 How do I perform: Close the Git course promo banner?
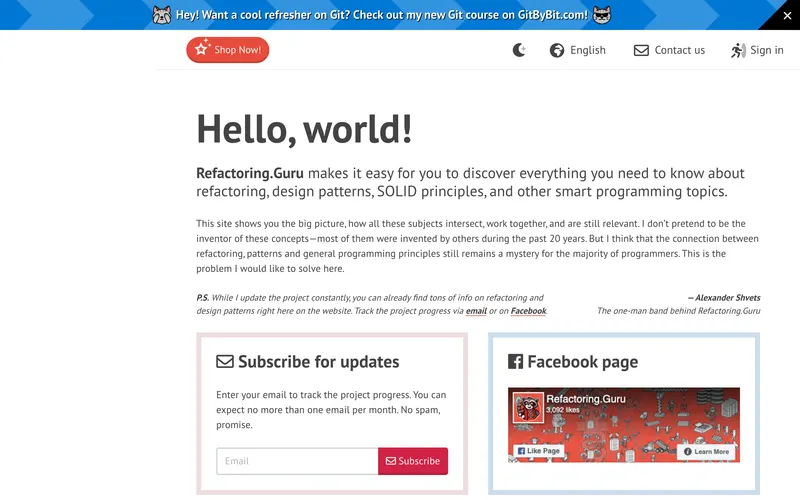pos(787,15)
